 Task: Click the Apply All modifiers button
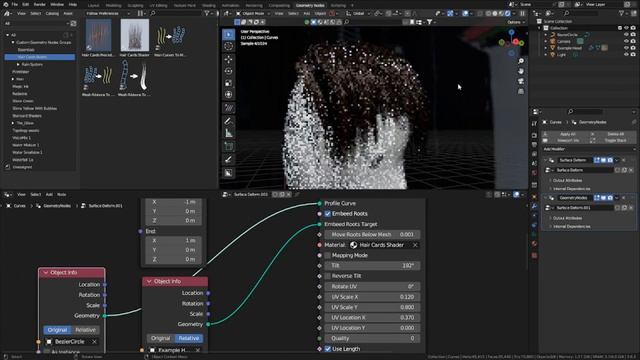point(567,134)
